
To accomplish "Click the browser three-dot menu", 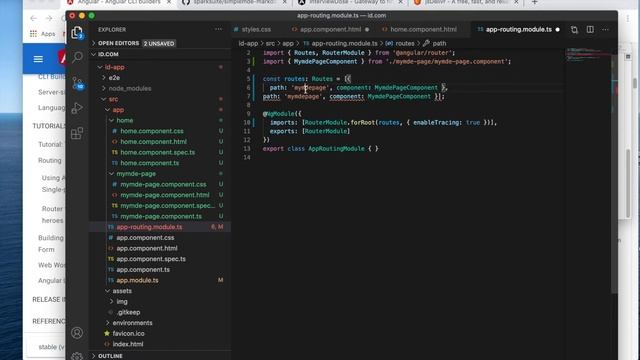I will (628, 19).
